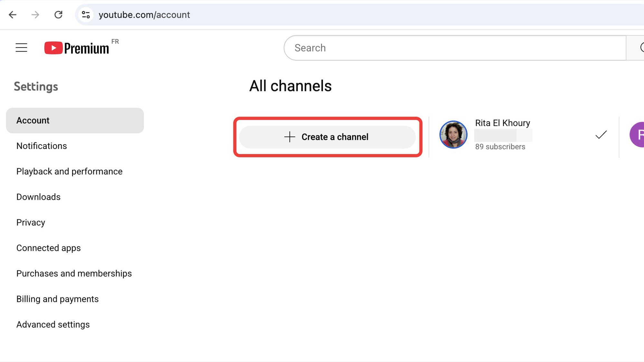
Task: Click the browser reload icon
Action: [59, 15]
